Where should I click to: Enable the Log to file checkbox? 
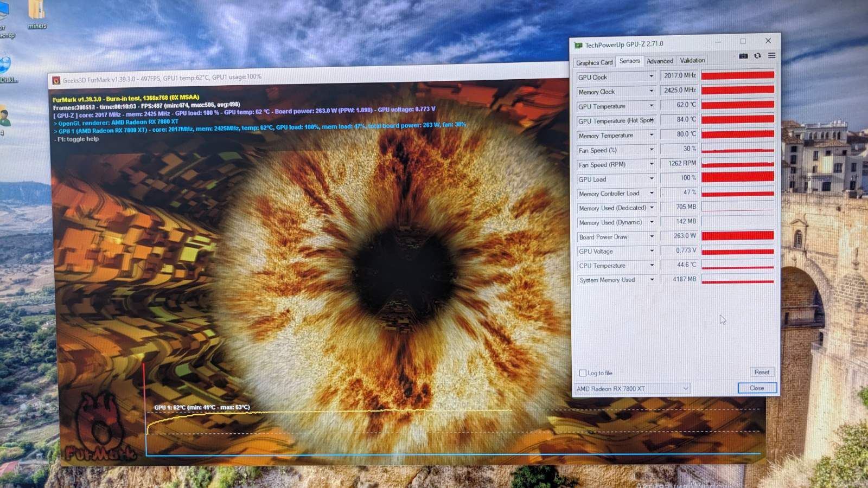click(583, 373)
